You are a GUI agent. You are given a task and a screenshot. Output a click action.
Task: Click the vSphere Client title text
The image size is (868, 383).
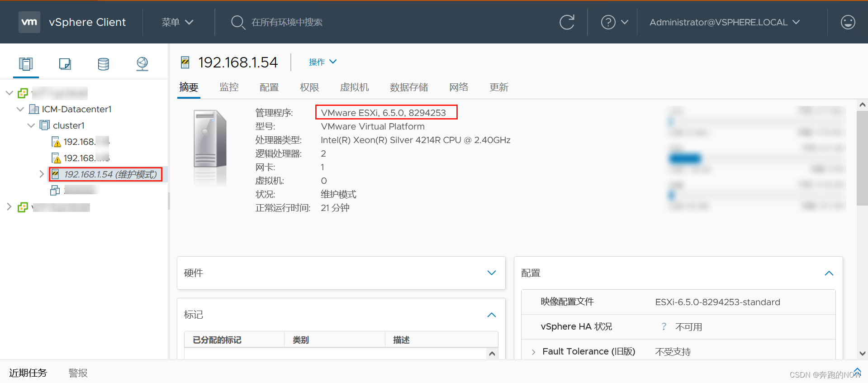(87, 22)
